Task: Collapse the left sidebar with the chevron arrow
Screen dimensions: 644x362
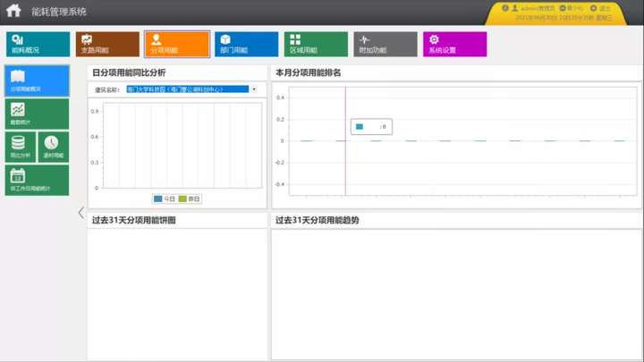Action: tap(80, 213)
